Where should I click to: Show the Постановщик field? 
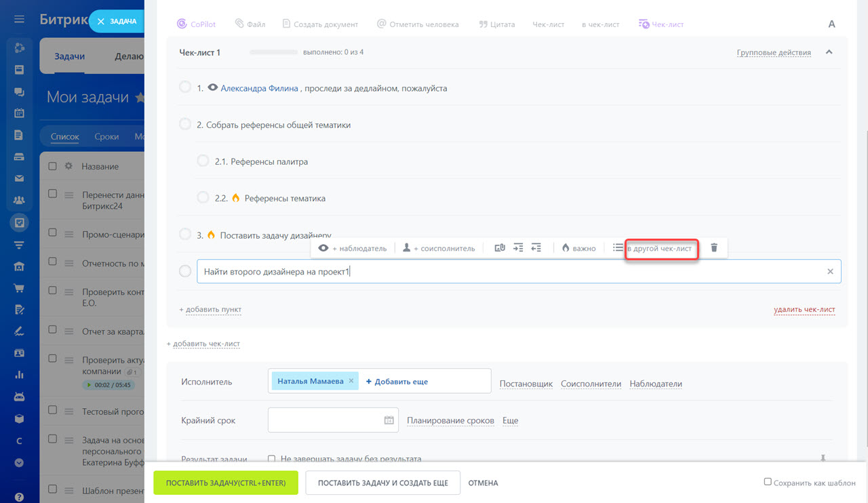point(526,384)
